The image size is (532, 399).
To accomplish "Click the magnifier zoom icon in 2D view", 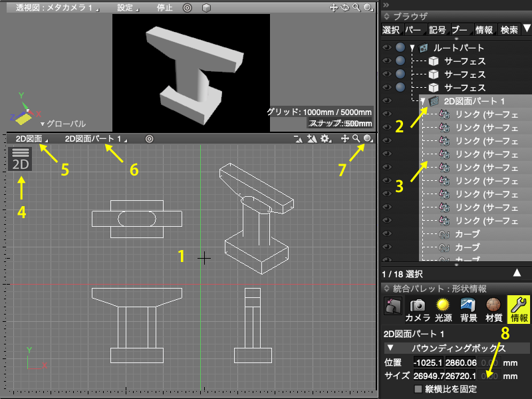I will coord(356,139).
